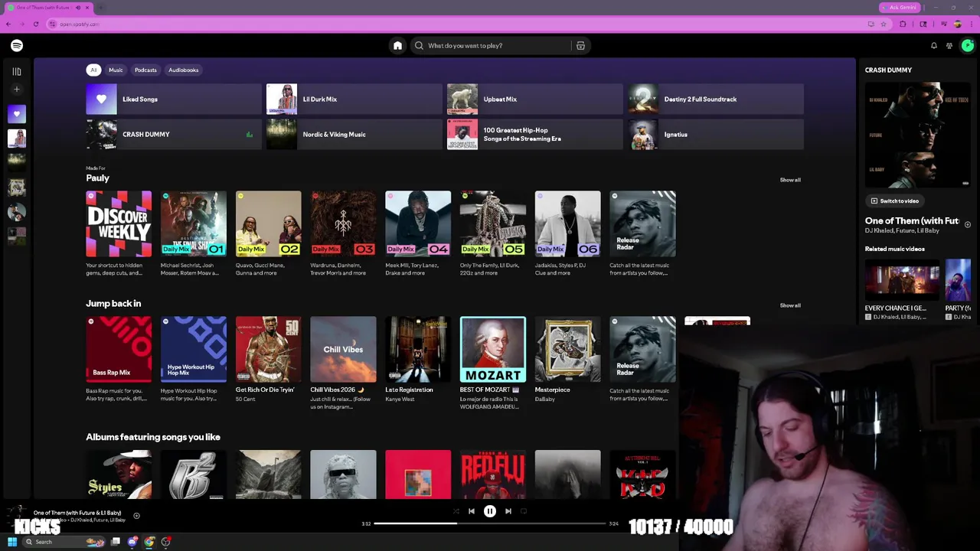Open the Upbeat Mix tile

(535, 99)
